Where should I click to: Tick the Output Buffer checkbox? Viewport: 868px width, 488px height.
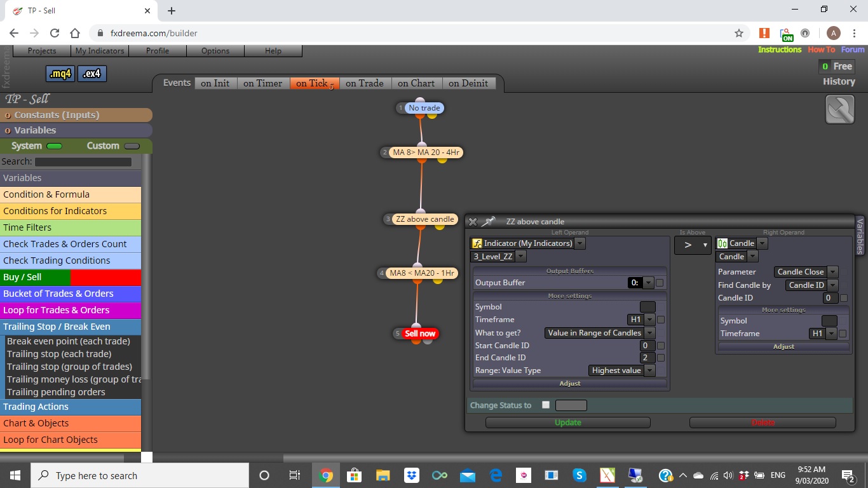pyautogui.click(x=660, y=283)
